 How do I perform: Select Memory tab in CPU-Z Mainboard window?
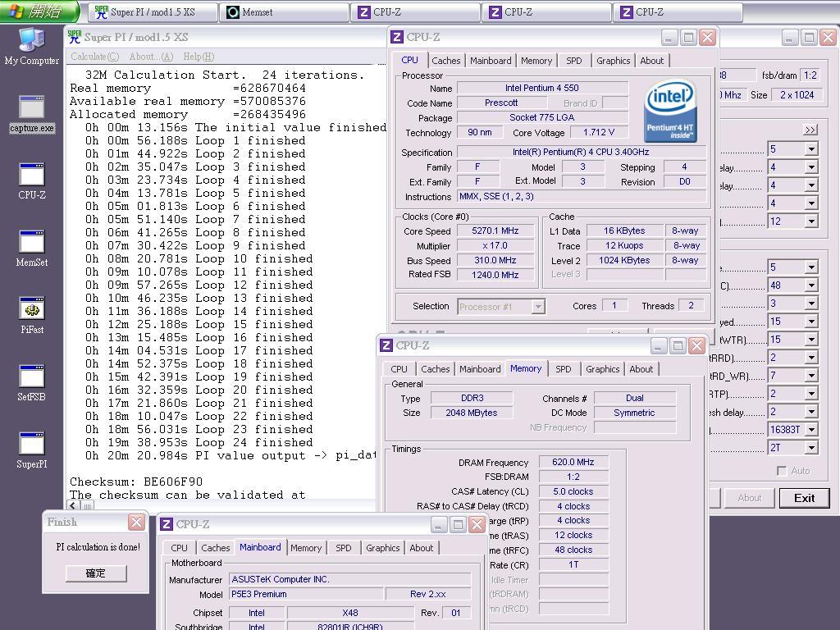pyautogui.click(x=306, y=548)
